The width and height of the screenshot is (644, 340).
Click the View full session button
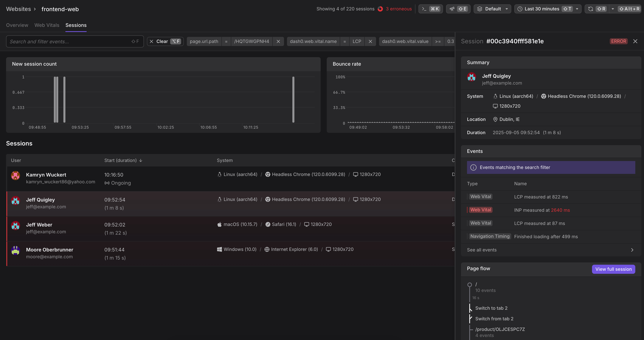tap(613, 269)
